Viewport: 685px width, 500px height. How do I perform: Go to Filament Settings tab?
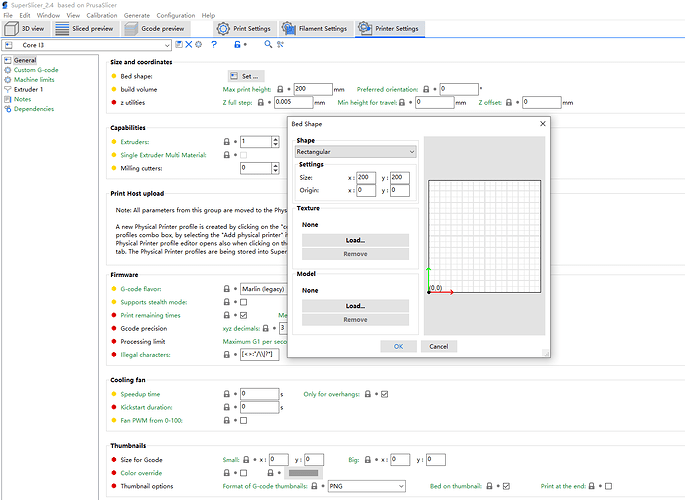point(316,29)
